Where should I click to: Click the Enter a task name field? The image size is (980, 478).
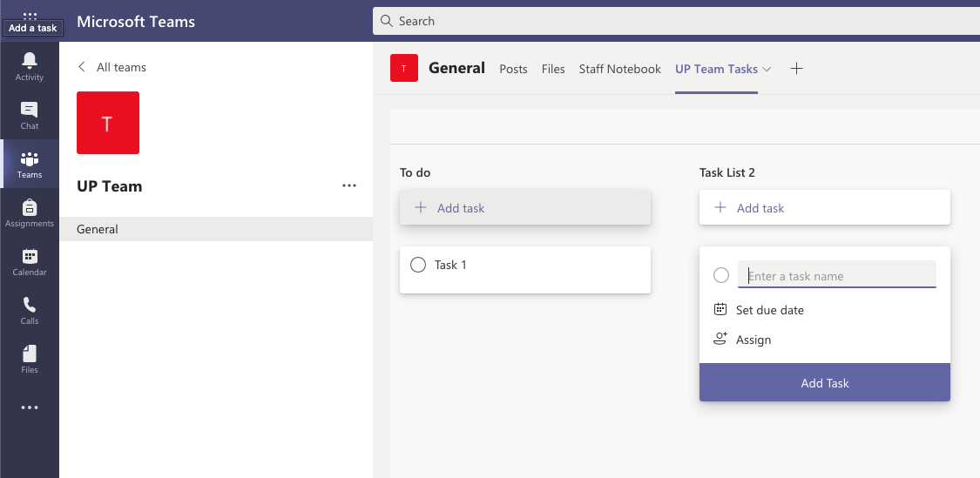tap(837, 274)
